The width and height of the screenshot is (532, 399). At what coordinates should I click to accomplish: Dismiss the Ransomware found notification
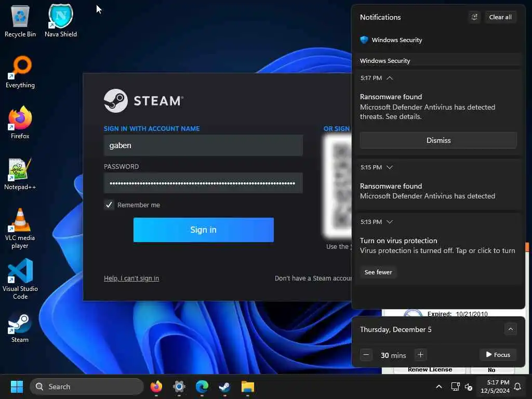pyautogui.click(x=438, y=140)
